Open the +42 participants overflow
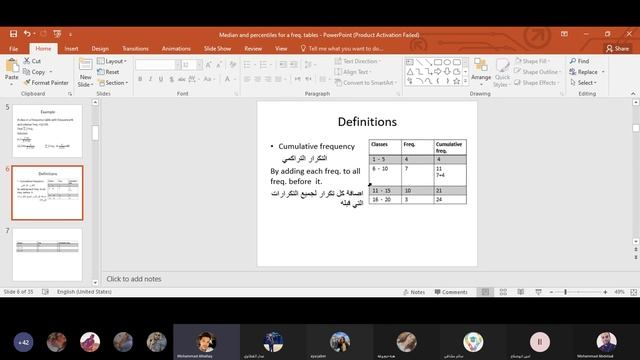 [23, 342]
